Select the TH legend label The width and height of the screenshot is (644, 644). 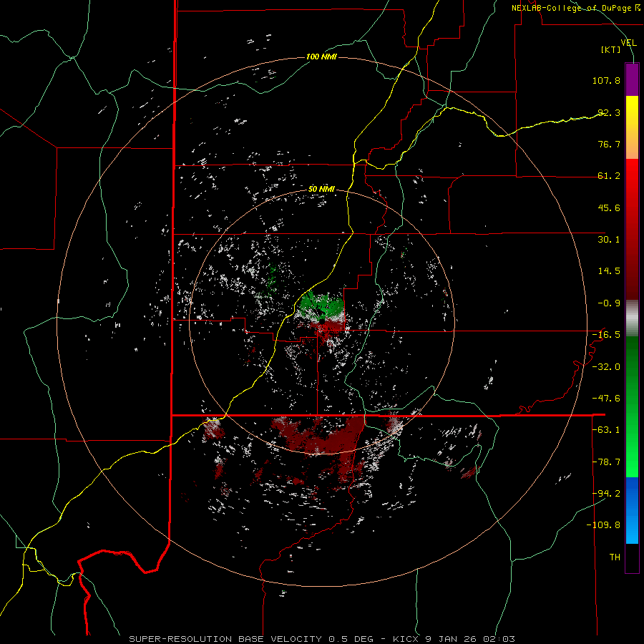coord(615,557)
